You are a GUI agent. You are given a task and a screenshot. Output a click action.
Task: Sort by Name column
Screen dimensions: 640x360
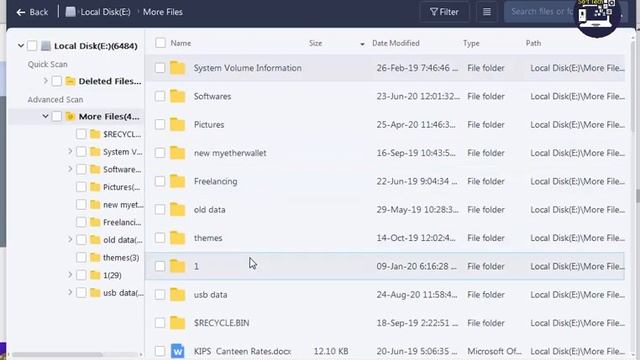point(181,43)
